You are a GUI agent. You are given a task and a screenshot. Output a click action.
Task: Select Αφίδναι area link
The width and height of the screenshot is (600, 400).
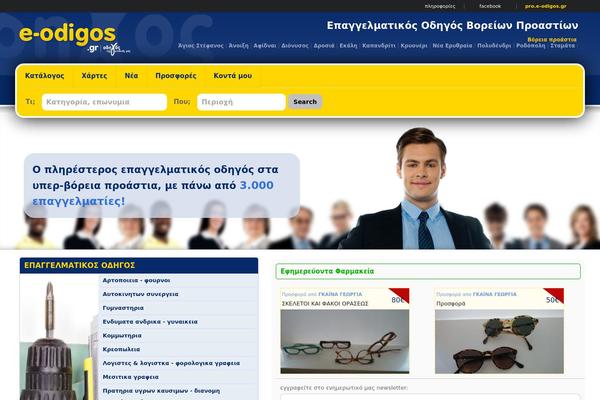[265, 46]
